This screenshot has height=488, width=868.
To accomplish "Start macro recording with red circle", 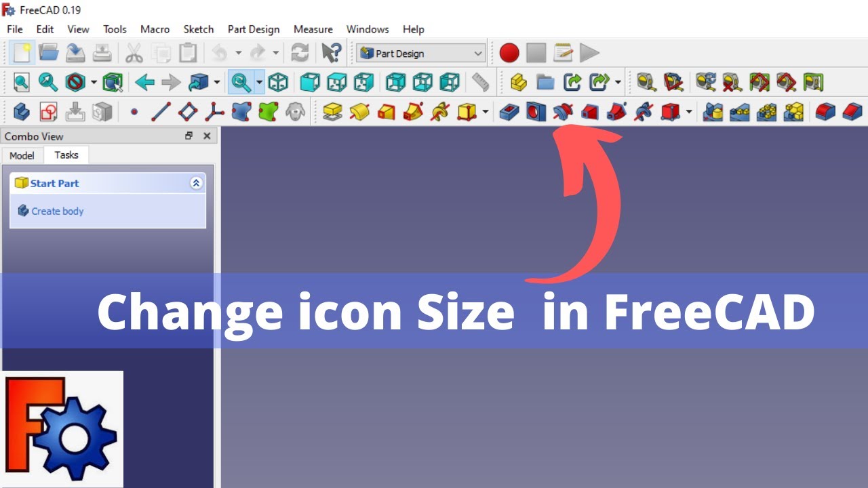I will tap(509, 53).
